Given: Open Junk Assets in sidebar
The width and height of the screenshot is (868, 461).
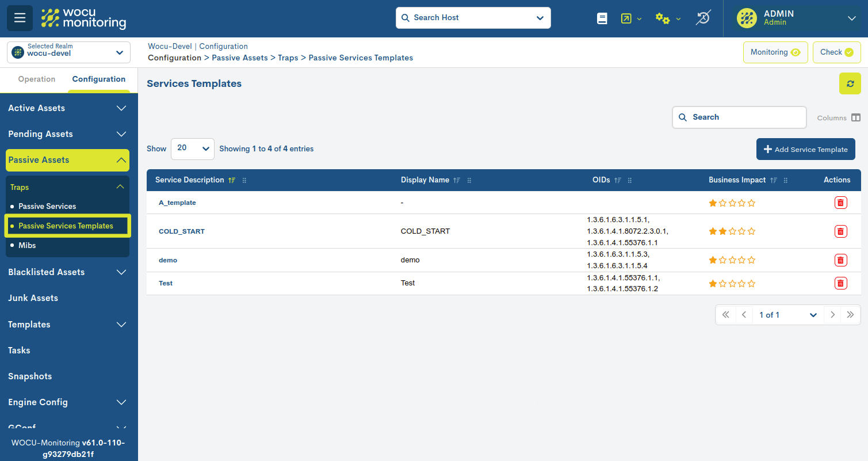Looking at the screenshot, I should pyautogui.click(x=33, y=298).
